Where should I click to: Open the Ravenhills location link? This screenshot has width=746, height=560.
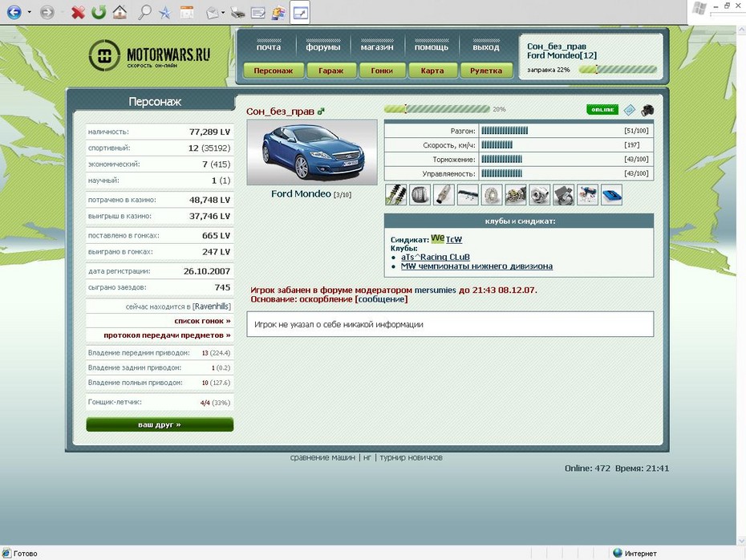pos(212,306)
